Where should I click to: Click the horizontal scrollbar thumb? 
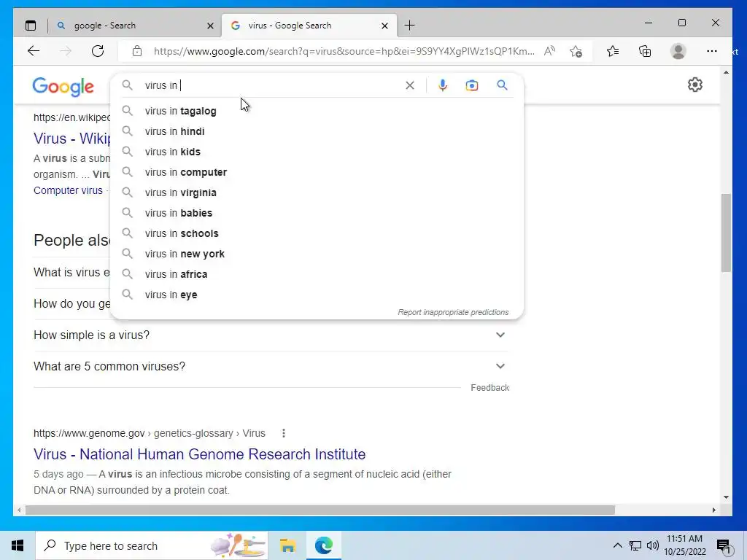pos(320,510)
